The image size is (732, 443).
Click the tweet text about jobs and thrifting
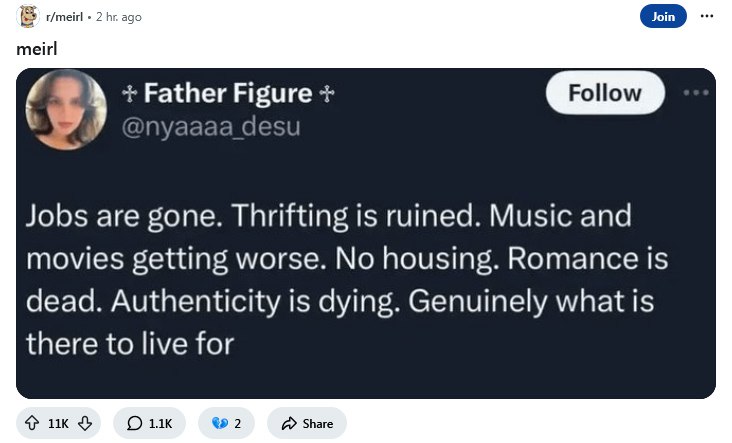(347, 280)
